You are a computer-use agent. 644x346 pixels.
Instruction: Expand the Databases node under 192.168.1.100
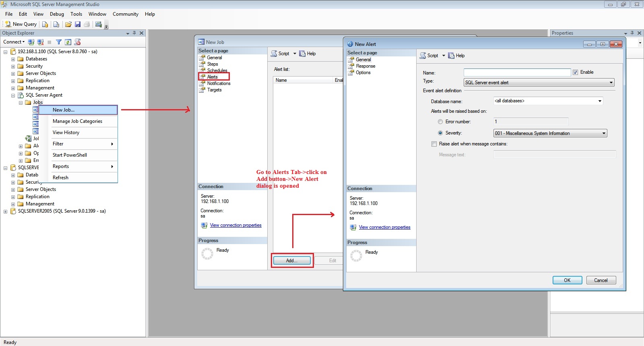[x=13, y=59]
